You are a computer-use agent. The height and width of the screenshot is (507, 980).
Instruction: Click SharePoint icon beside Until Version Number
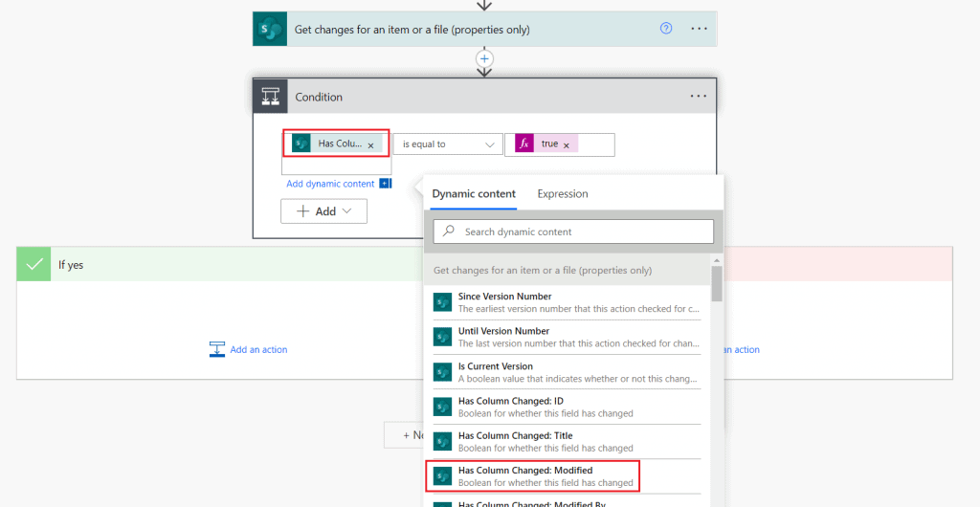pyautogui.click(x=442, y=337)
